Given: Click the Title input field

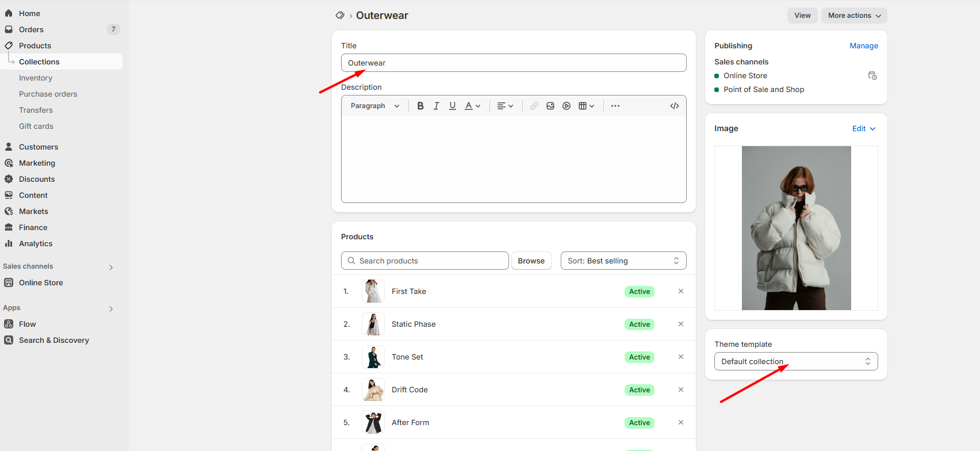Looking at the screenshot, I should click(x=514, y=63).
